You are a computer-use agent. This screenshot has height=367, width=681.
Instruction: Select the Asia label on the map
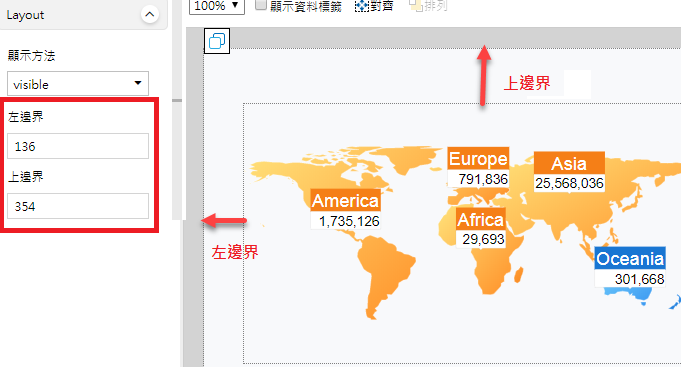coord(569,163)
